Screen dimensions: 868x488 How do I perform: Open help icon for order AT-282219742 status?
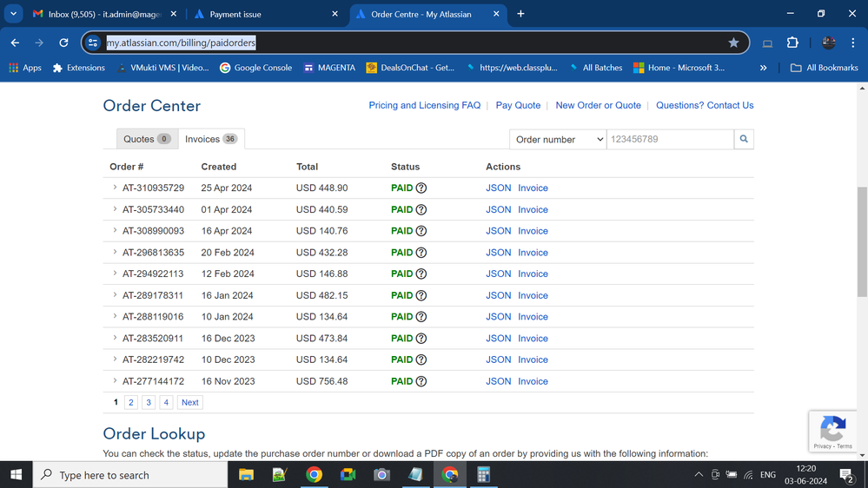[x=421, y=359]
